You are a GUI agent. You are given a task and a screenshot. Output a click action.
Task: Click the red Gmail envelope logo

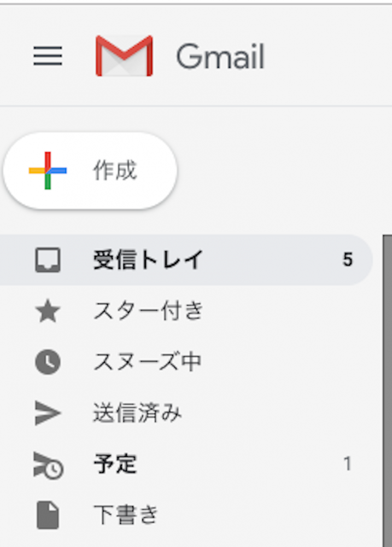point(124,56)
